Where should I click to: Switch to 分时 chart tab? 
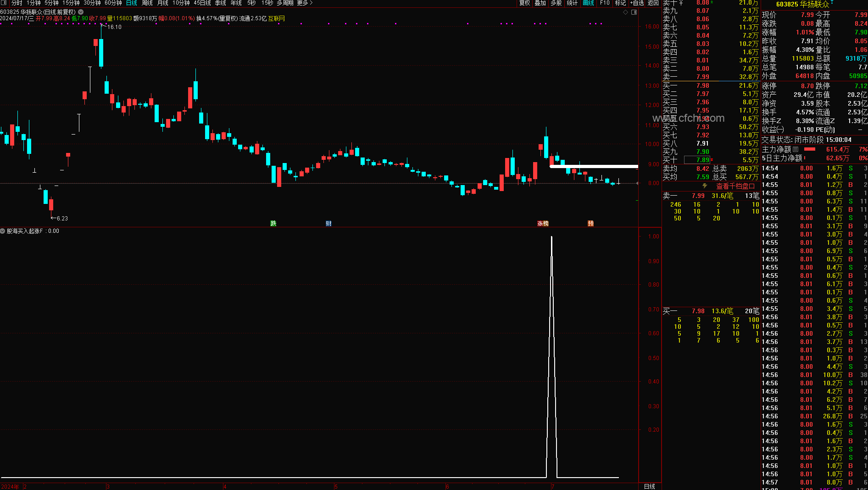point(17,3)
